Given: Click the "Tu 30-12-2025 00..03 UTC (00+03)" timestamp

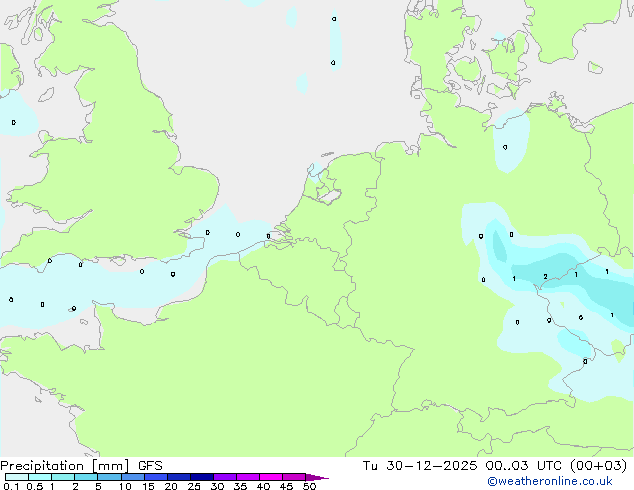Looking at the screenshot, I should click(x=495, y=466).
